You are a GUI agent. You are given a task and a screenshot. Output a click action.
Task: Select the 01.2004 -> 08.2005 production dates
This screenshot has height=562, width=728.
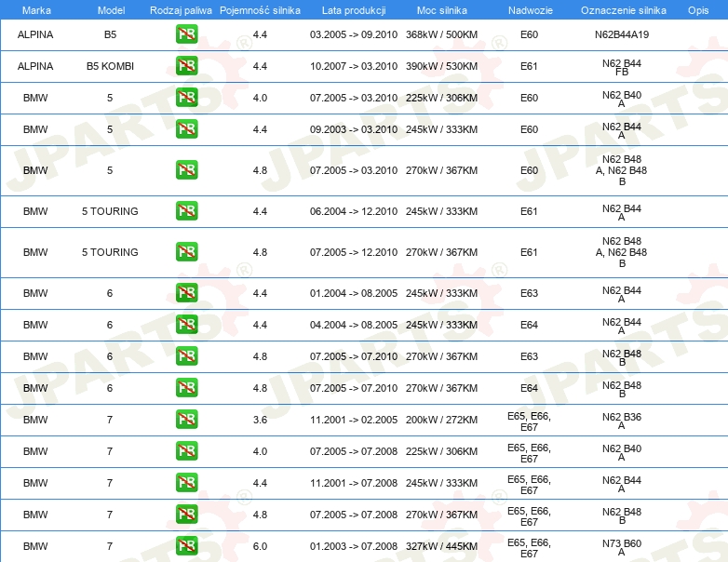tap(354, 293)
